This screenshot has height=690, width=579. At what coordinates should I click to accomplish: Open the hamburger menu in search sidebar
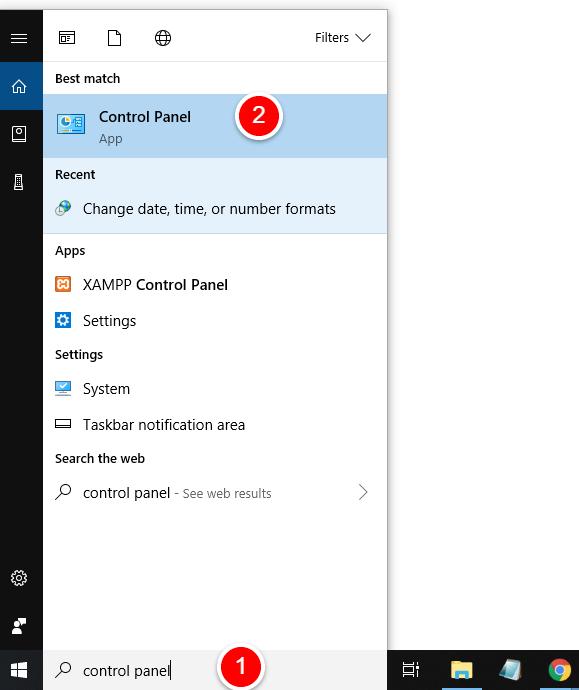[19, 38]
